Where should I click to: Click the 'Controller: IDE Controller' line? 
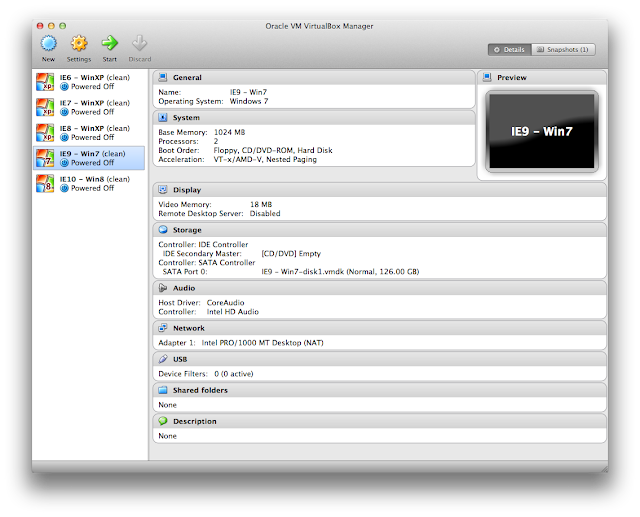click(203, 245)
